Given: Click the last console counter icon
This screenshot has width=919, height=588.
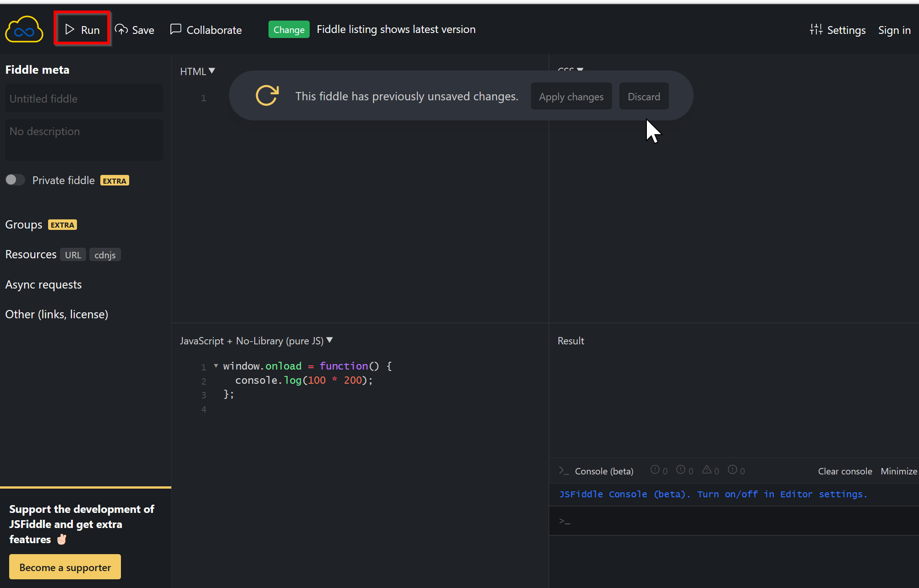Looking at the screenshot, I should point(733,470).
